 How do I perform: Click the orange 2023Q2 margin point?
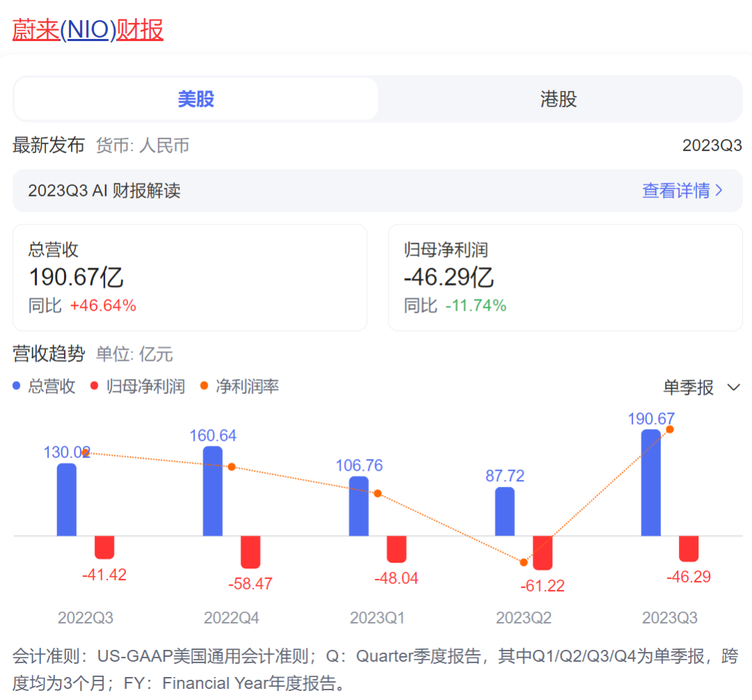pos(524,562)
